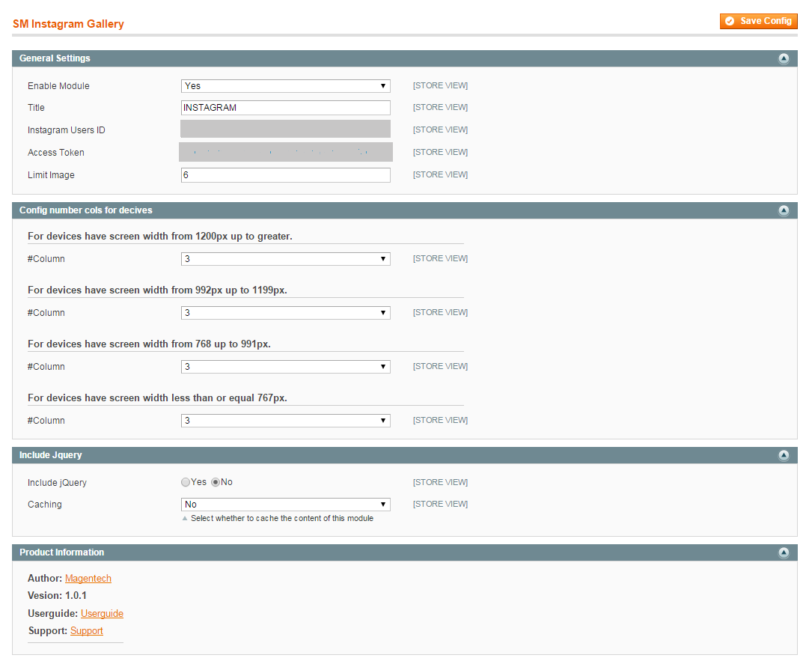
Task: Click the Config number cols for decives header
Action: click(x=404, y=210)
